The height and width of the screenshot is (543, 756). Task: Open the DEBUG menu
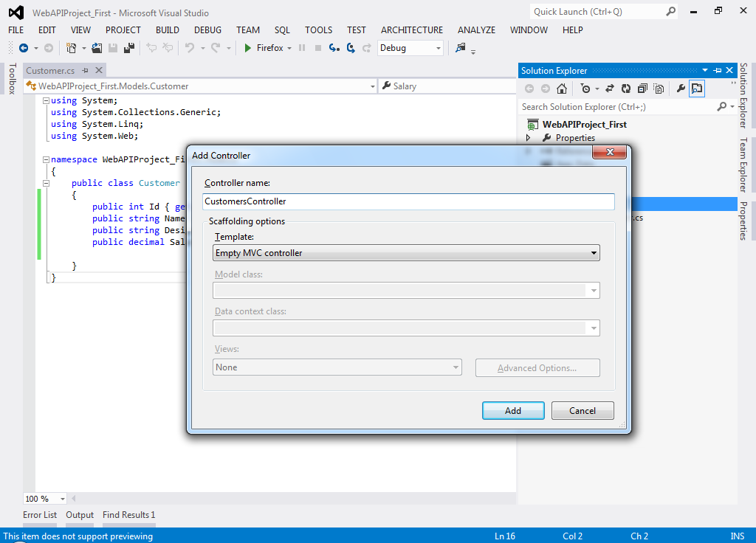[207, 30]
